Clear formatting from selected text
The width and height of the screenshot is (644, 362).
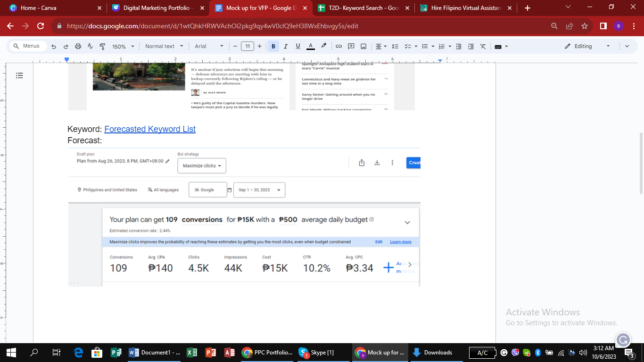click(483, 46)
